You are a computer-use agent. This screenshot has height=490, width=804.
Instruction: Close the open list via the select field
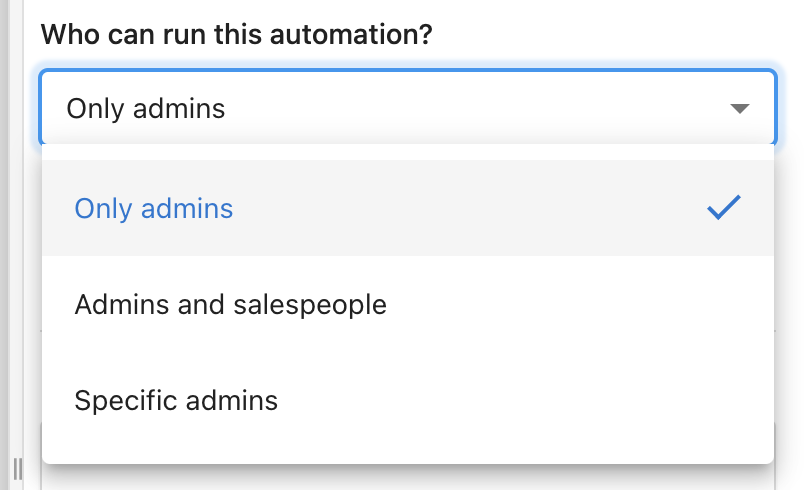point(408,108)
